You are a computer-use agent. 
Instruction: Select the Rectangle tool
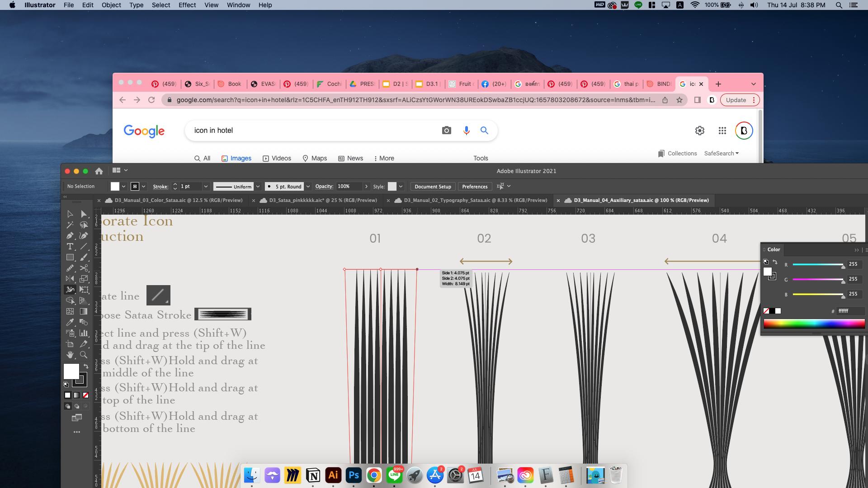click(x=70, y=257)
